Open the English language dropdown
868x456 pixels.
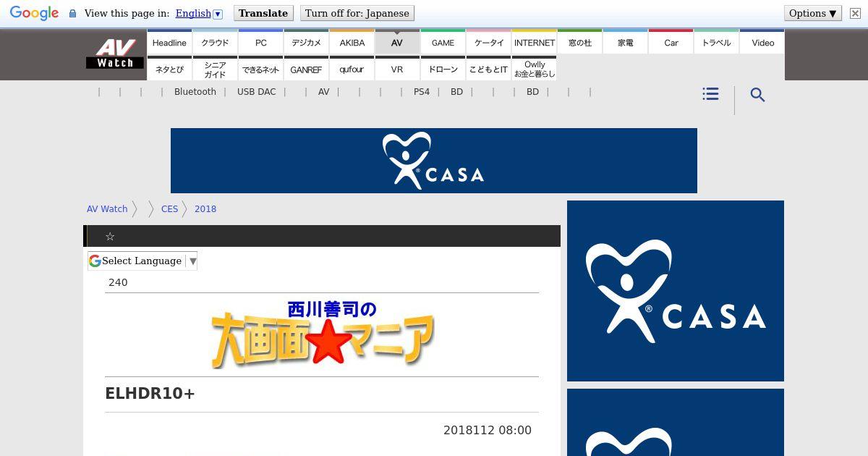199,13
